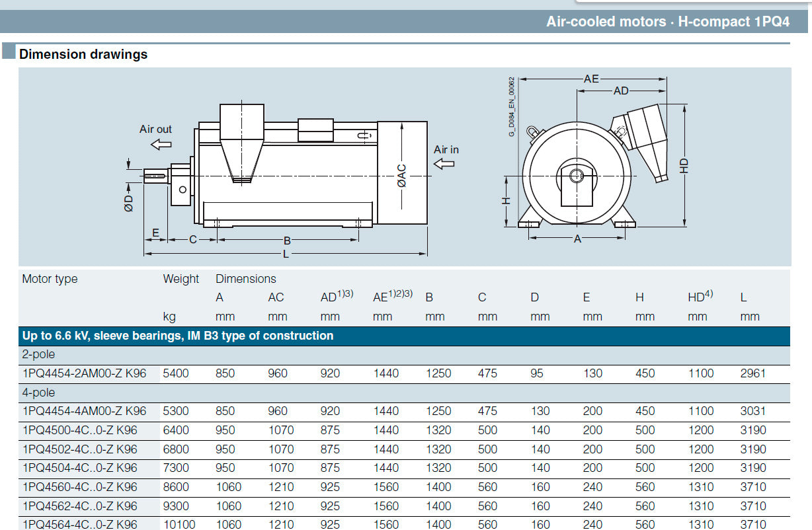Click HD value 1310 in 1PQ4562 row
The height and width of the screenshot is (530, 812).
[x=701, y=506]
